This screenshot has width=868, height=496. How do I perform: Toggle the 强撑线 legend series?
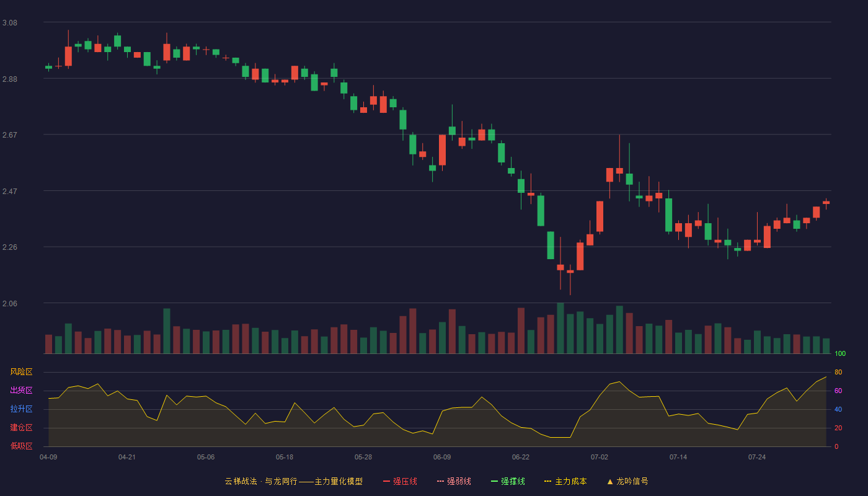[508, 481]
